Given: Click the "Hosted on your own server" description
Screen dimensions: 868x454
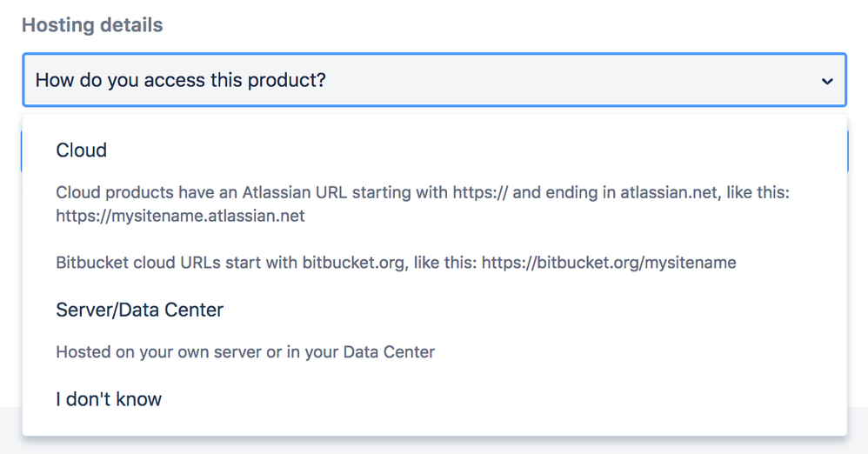Looking at the screenshot, I should [245, 352].
